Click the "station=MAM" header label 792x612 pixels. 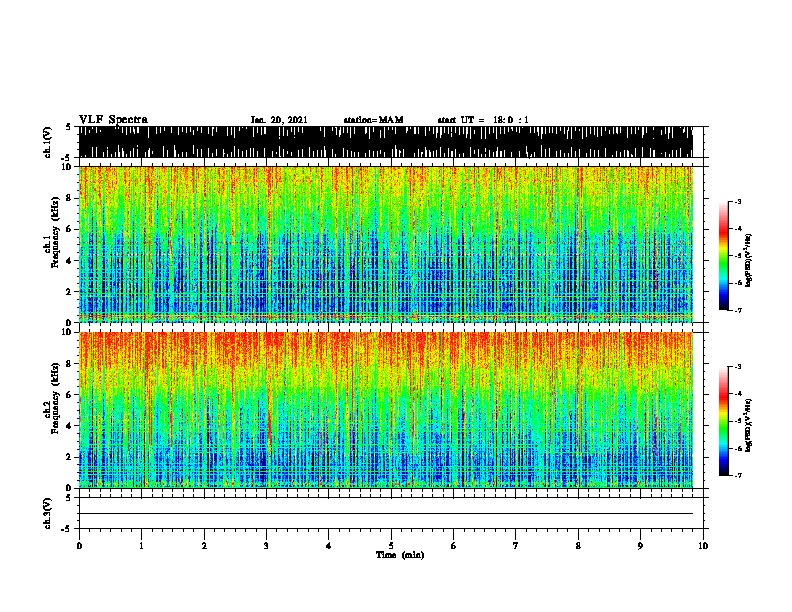pos(373,120)
